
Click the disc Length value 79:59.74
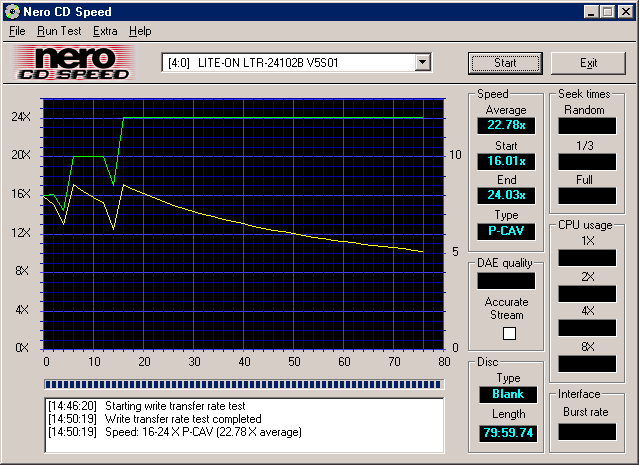(508, 433)
